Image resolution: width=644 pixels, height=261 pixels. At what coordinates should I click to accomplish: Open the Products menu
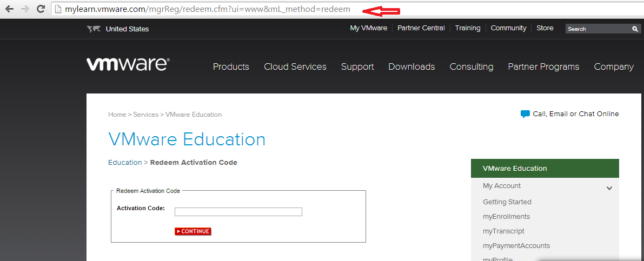pos(231,67)
